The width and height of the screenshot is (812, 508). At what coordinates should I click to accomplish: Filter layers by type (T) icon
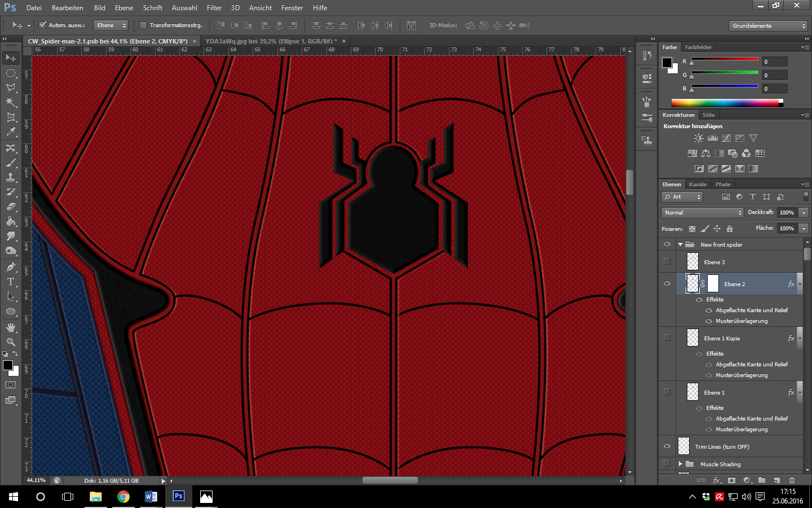coord(752,197)
